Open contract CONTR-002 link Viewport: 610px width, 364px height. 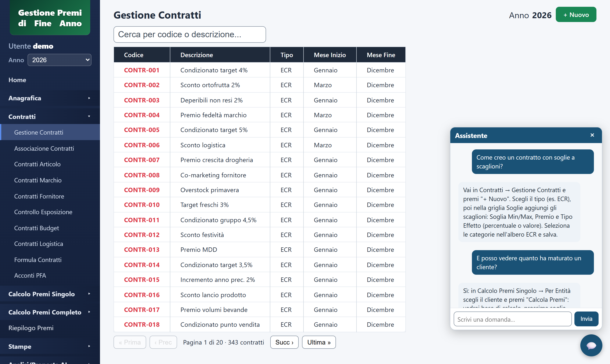(x=142, y=85)
